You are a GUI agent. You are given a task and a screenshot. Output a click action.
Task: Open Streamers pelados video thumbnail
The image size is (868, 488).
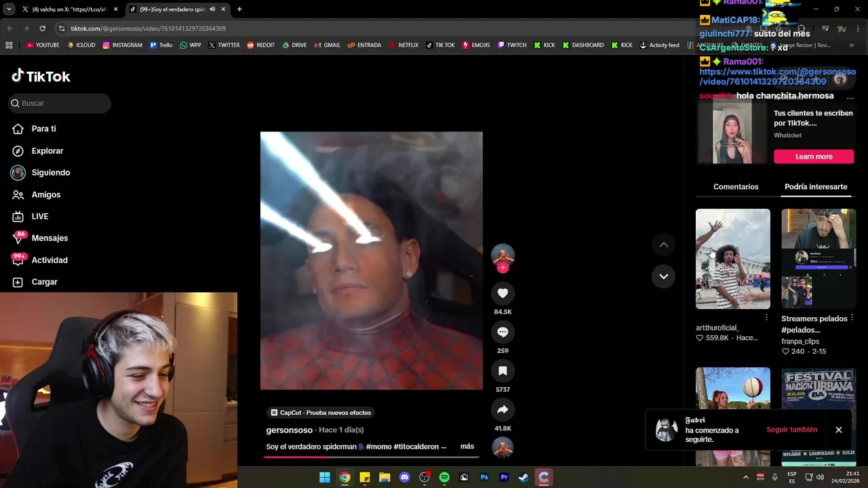[x=818, y=259]
